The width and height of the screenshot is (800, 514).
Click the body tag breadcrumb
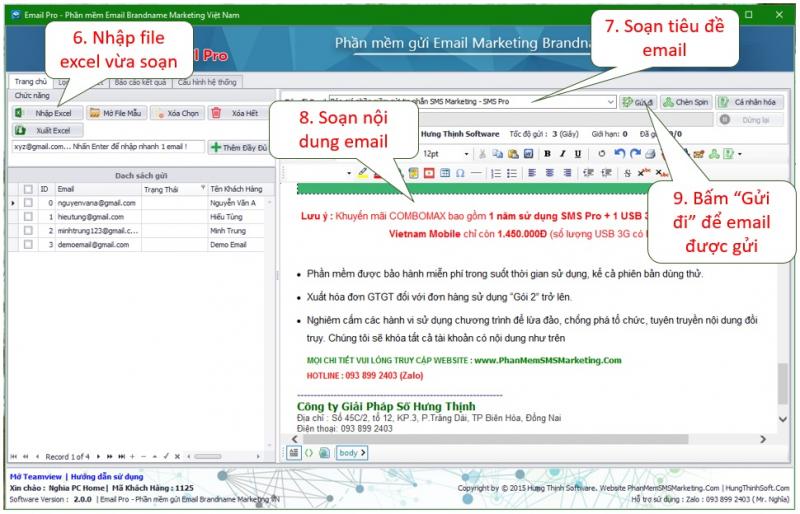[x=352, y=453]
